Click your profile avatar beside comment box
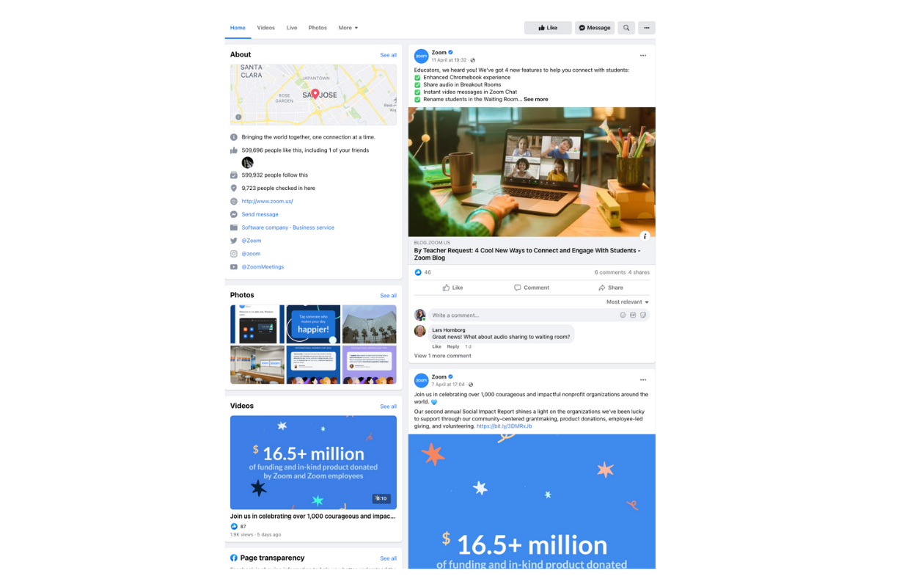 (x=420, y=316)
